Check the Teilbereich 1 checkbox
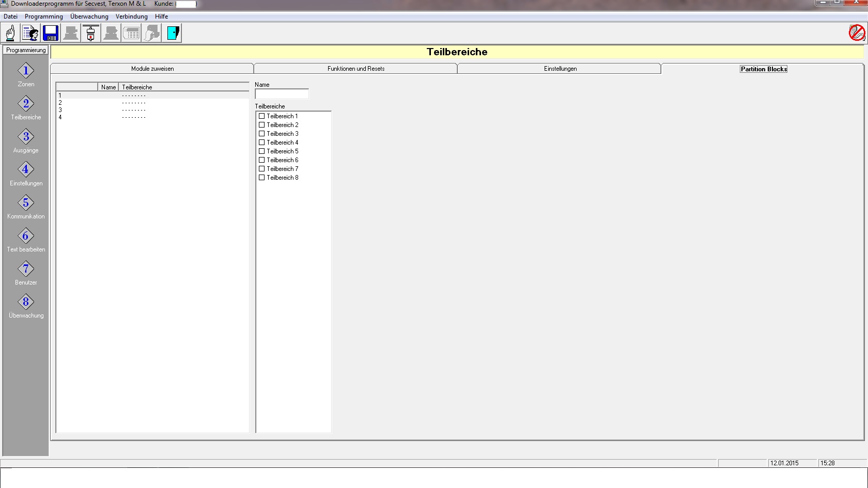 click(x=262, y=116)
